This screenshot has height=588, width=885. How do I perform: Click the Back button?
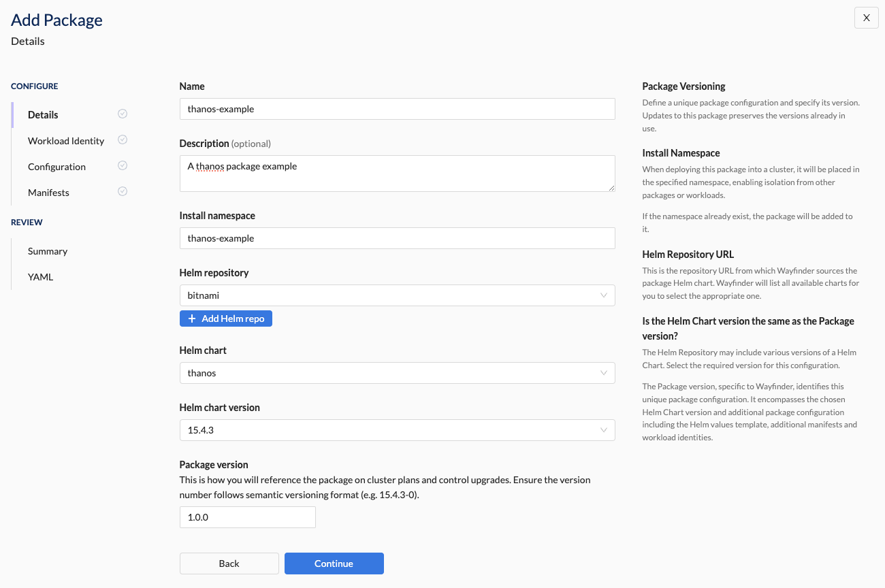(x=229, y=563)
